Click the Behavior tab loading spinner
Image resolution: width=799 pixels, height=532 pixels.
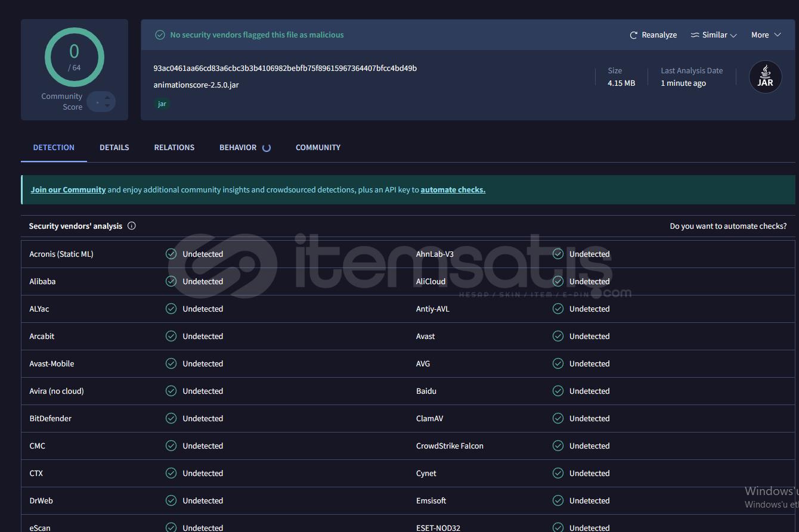click(x=267, y=148)
